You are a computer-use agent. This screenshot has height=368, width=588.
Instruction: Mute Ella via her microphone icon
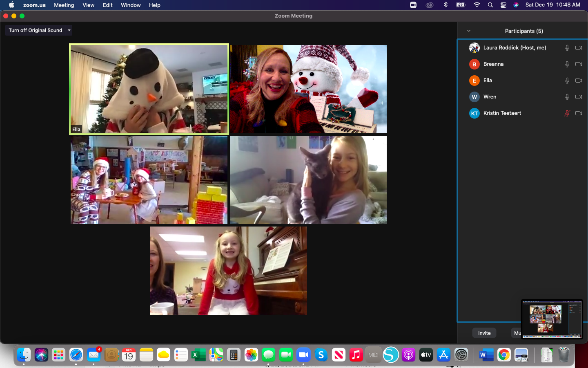[567, 81]
